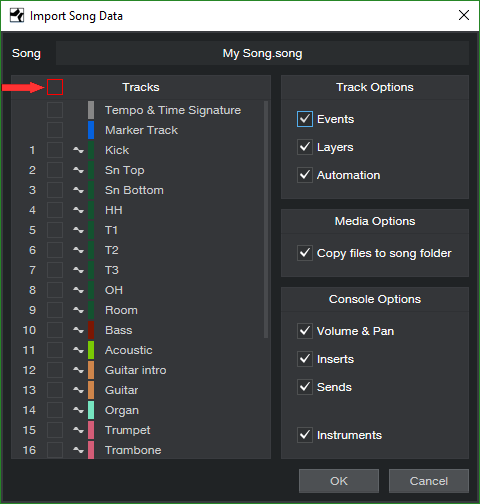Click the audio waveform icon on Kick track
This screenshot has height=504, width=480.
point(78,150)
